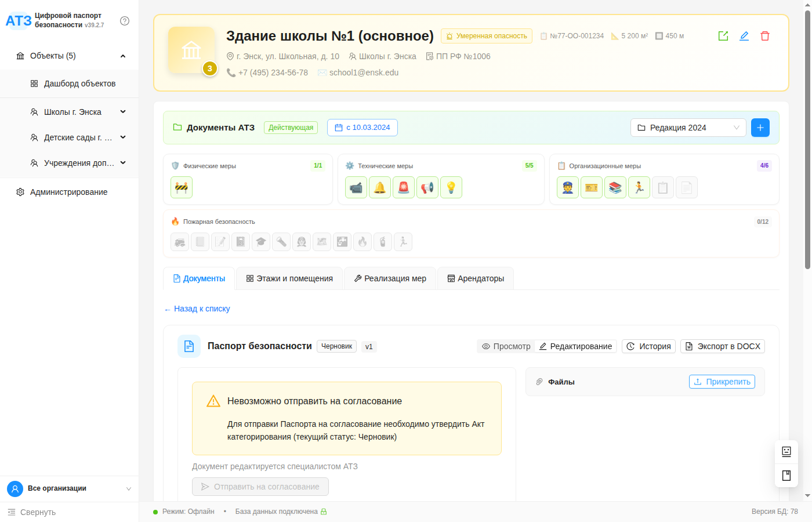The height and width of the screenshot is (522, 812).
Task: Click Отправить на согласование button
Action: (x=260, y=487)
